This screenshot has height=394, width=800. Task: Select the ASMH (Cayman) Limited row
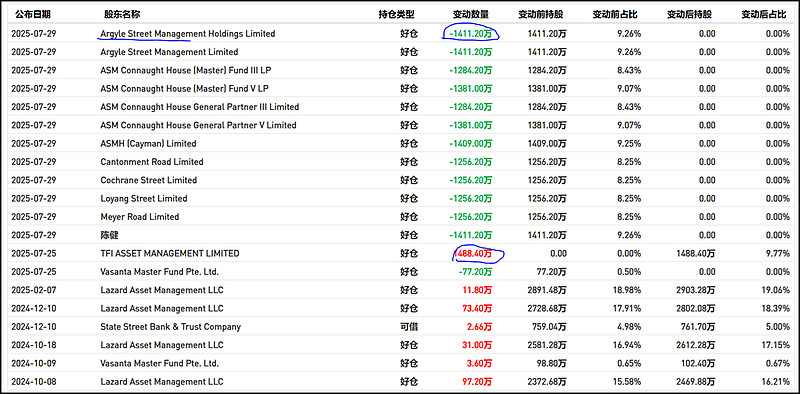click(x=400, y=143)
